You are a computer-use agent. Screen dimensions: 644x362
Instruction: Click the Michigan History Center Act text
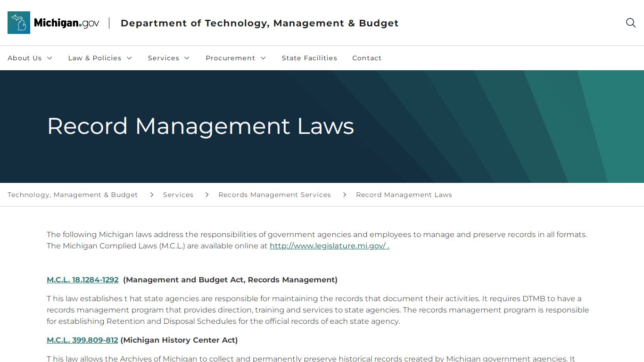pyautogui.click(x=179, y=340)
